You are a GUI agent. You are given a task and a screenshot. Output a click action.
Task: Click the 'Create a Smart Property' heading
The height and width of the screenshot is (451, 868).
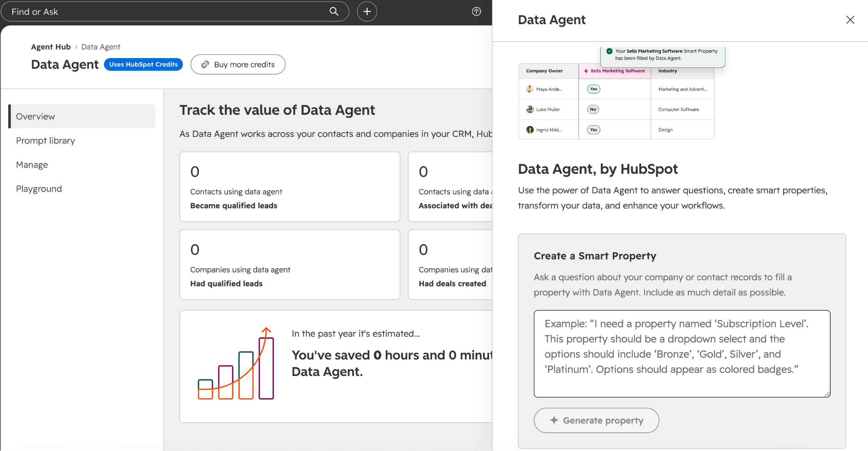pos(595,256)
